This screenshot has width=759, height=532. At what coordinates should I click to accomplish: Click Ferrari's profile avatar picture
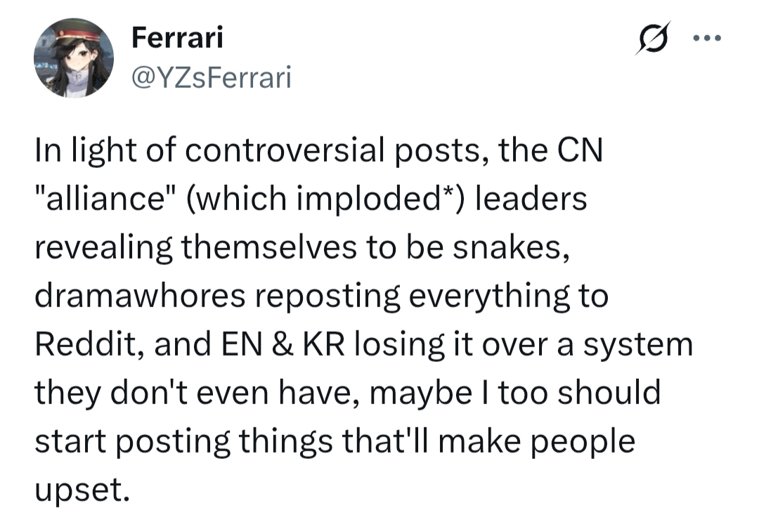[73, 58]
